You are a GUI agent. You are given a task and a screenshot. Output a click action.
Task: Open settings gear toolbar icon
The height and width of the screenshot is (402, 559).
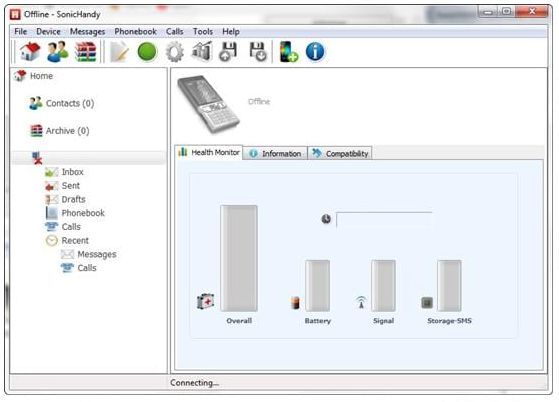(175, 52)
